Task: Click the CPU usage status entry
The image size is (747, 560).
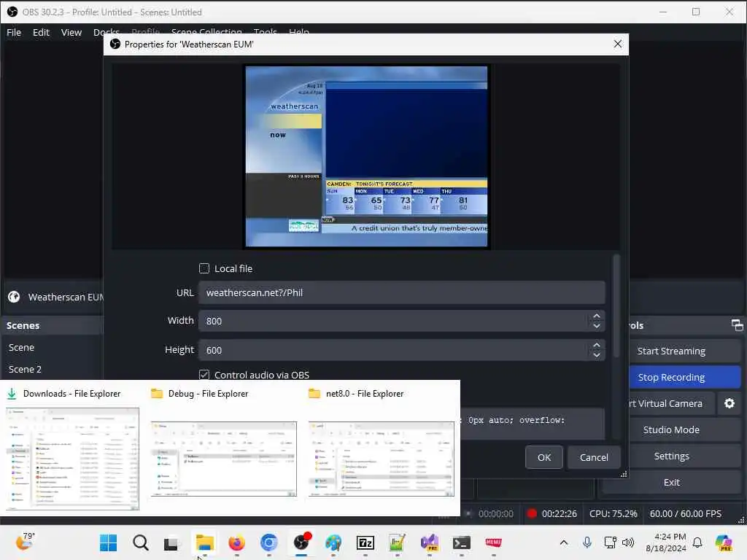Action: tap(613, 514)
